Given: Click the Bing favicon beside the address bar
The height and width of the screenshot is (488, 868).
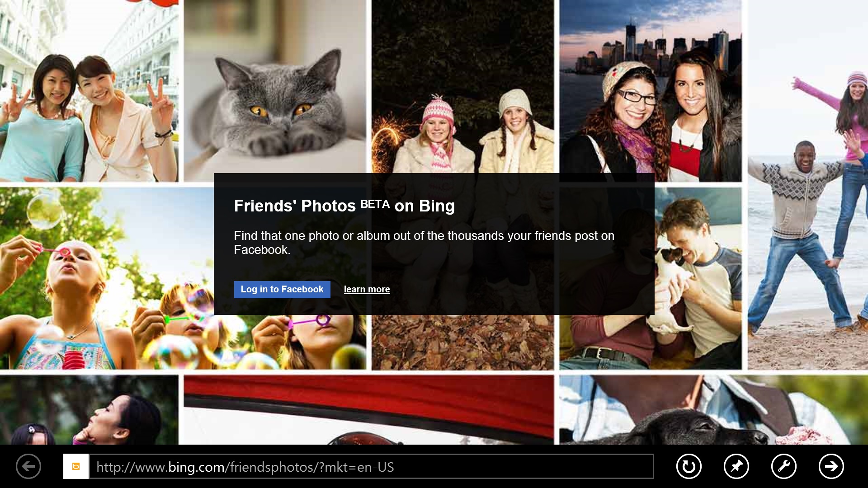Looking at the screenshot, I should pyautogui.click(x=76, y=466).
